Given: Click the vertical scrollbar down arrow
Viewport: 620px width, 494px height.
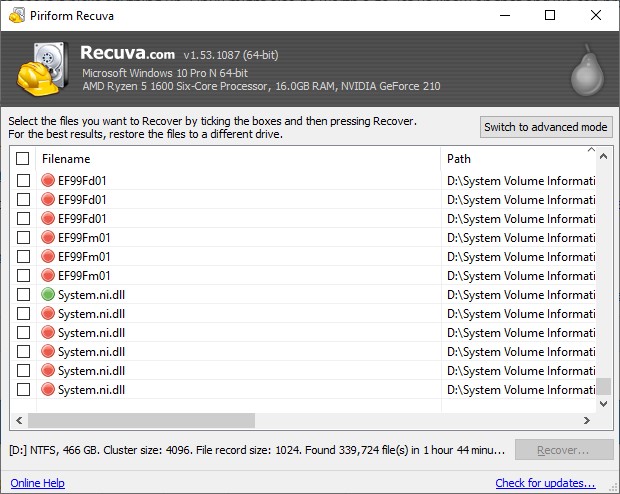Looking at the screenshot, I should click(603, 403).
